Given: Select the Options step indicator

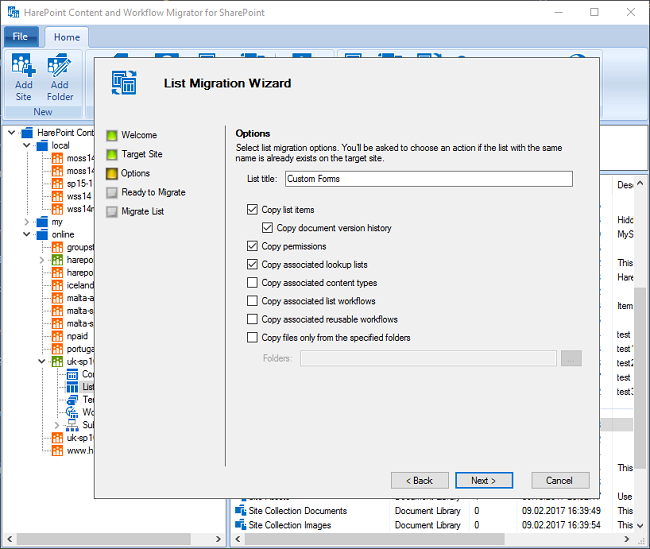Looking at the screenshot, I should [x=112, y=173].
